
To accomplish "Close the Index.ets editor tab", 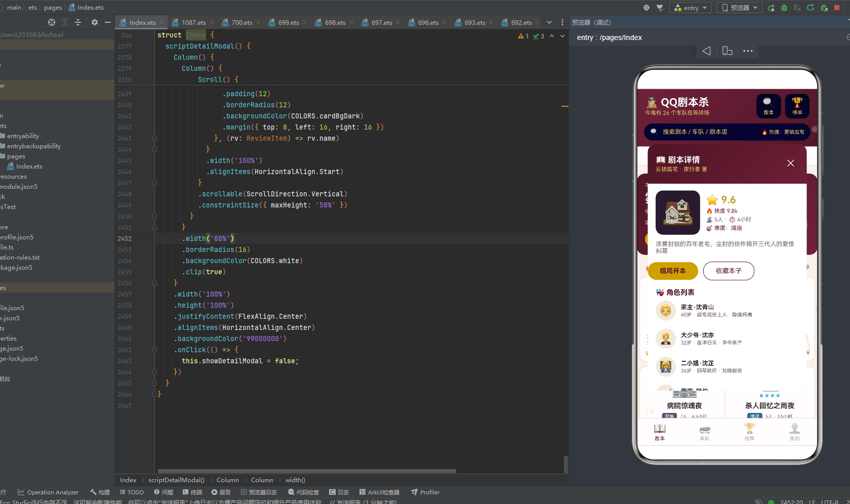I will 161,22.
